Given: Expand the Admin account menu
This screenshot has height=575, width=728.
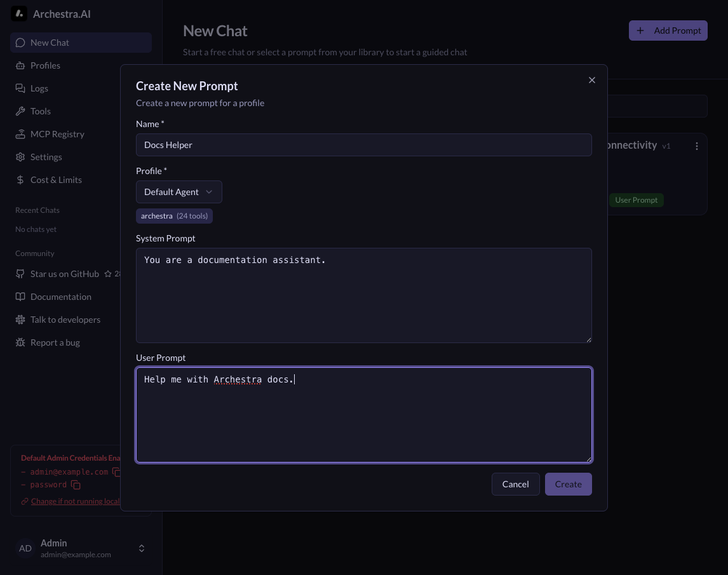Looking at the screenshot, I should click(141, 548).
